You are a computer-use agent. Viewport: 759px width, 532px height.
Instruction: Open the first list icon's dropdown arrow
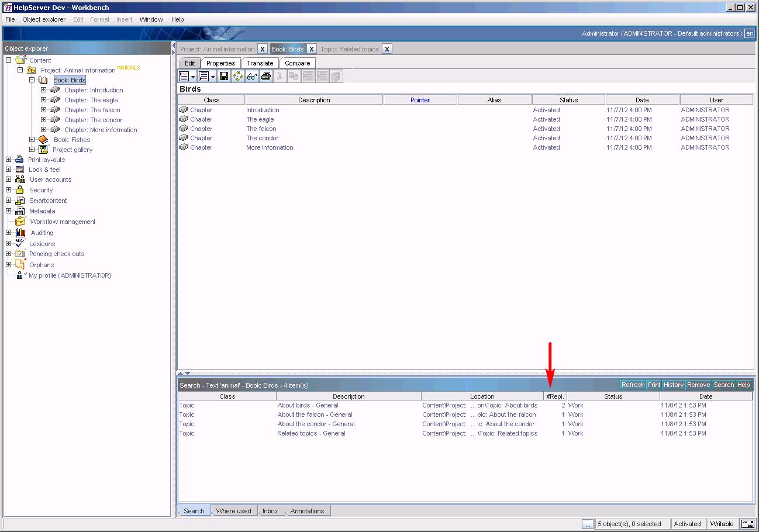coord(194,77)
